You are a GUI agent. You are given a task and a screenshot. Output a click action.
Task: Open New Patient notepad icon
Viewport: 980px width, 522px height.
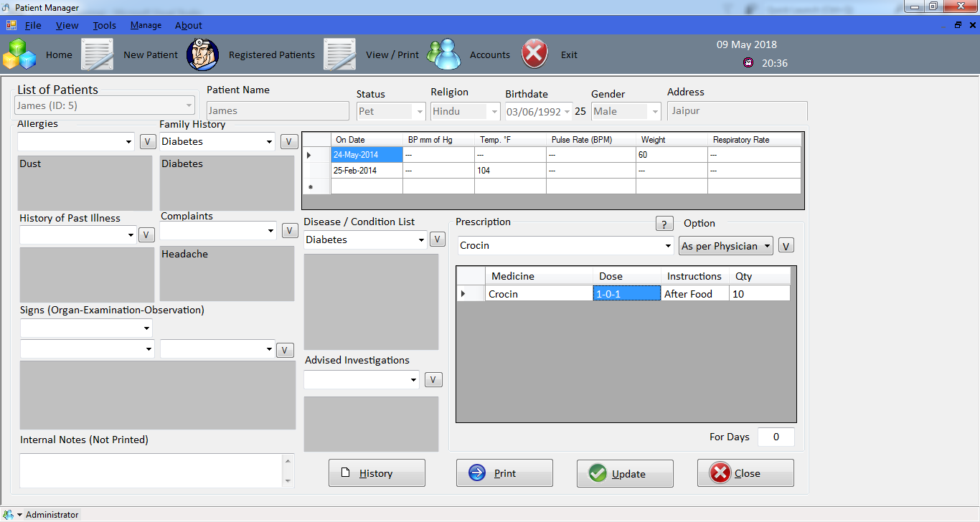97,54
